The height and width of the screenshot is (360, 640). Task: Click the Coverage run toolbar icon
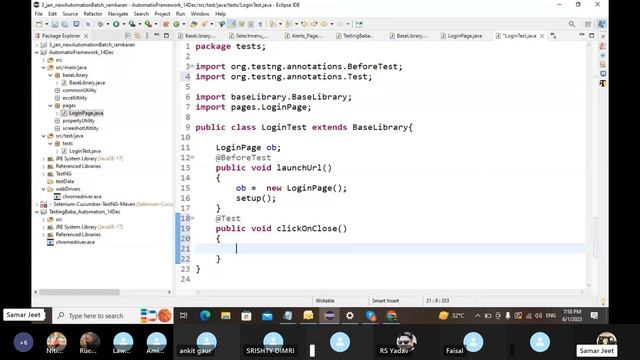132,24
